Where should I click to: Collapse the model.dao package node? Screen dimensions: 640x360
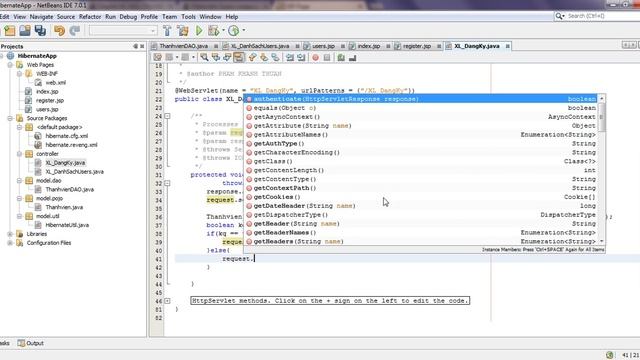(x=19, y=180)
